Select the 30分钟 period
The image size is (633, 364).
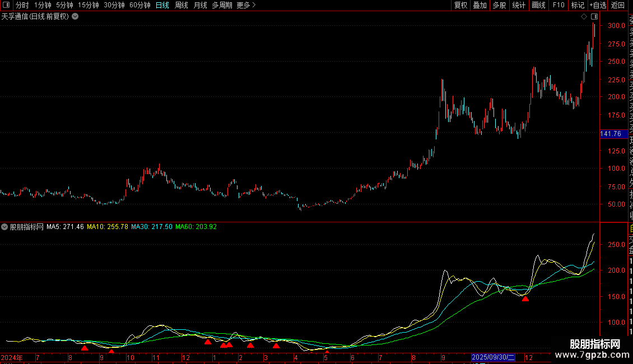click(x=114, y=5)
